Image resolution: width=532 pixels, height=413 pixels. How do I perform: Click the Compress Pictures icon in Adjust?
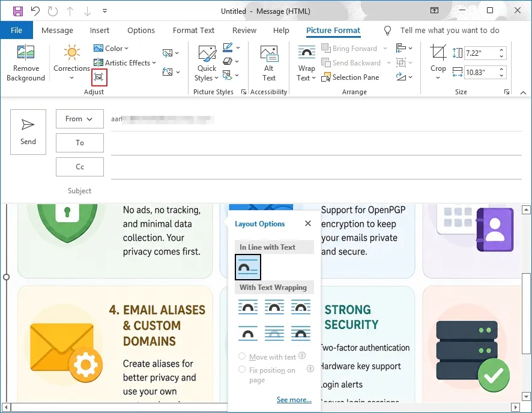pyautogui.click(x=98, y=77)
